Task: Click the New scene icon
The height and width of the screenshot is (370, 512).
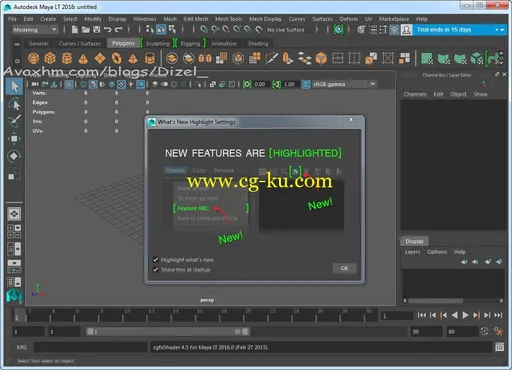Action: (75, 30)
